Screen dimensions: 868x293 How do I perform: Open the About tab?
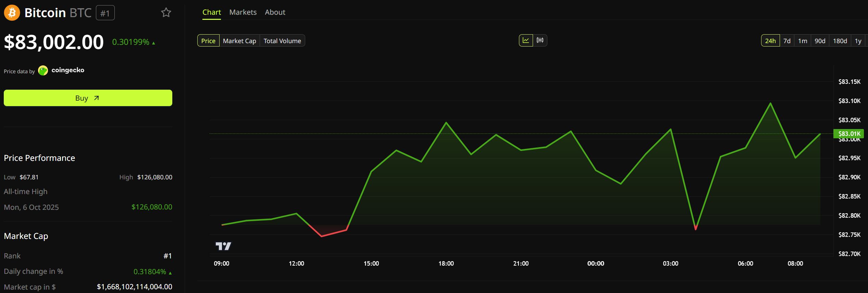click(275, 12)
